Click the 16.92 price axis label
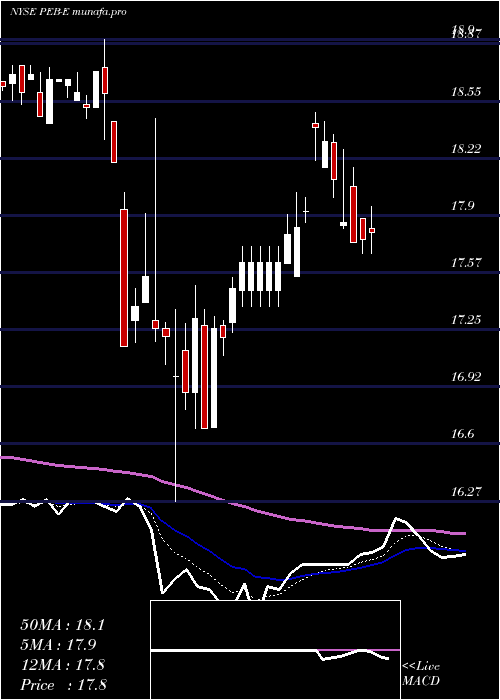This screenshot has height=700, width=500. pyautogui.click(x=467, y=377)
